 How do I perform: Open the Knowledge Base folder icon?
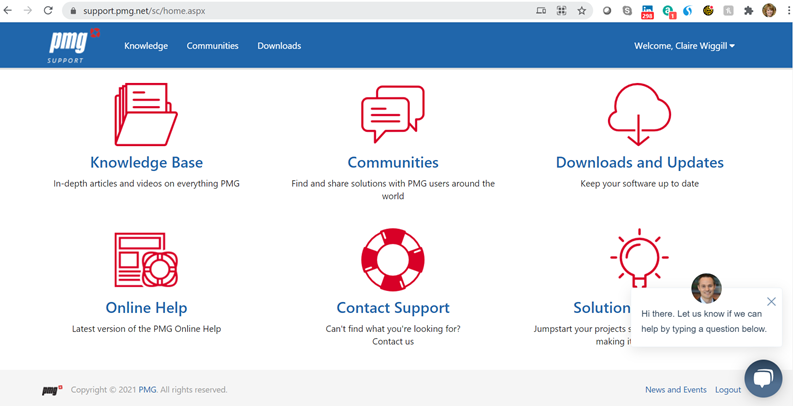pos(146,115)
